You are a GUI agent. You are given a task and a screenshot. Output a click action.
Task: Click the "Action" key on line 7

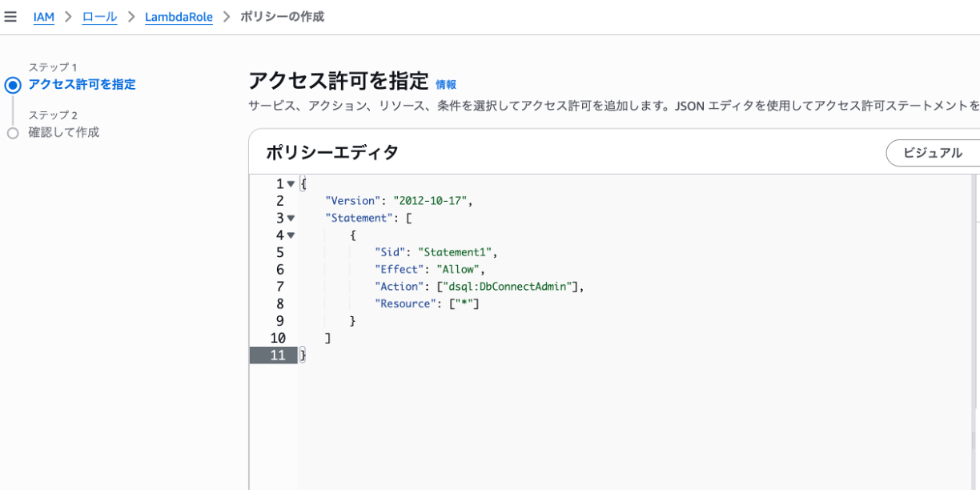398,287
